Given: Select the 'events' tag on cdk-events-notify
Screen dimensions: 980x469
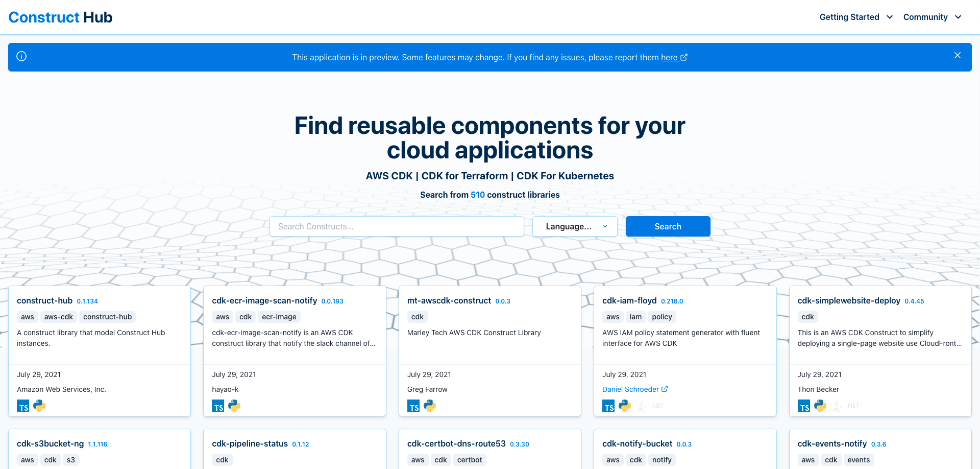Looking at the screenshot, I should [859, 460].
